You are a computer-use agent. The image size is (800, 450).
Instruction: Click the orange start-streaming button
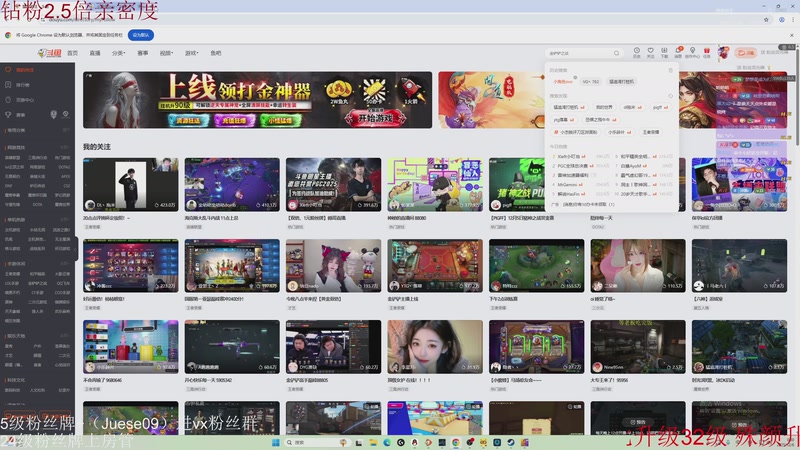(x=745, y=53)
